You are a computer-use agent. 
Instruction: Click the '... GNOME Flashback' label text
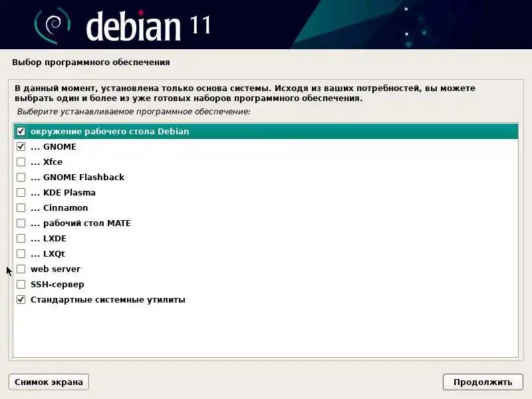point(77,177)
